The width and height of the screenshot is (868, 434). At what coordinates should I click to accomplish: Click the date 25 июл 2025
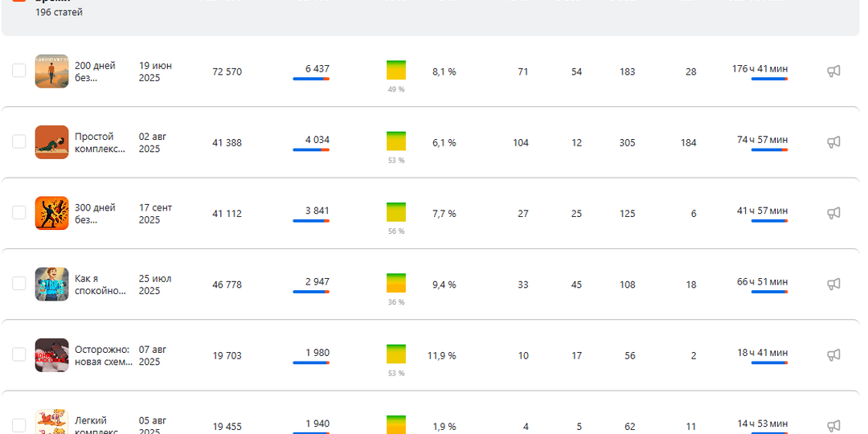coord(155,285)
